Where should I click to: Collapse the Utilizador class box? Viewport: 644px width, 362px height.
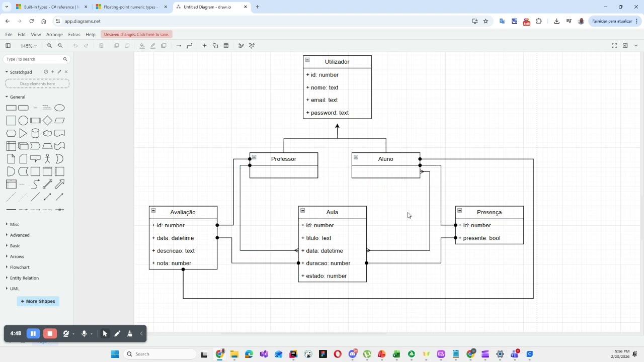pyautogui.click(x=307, y=60)
